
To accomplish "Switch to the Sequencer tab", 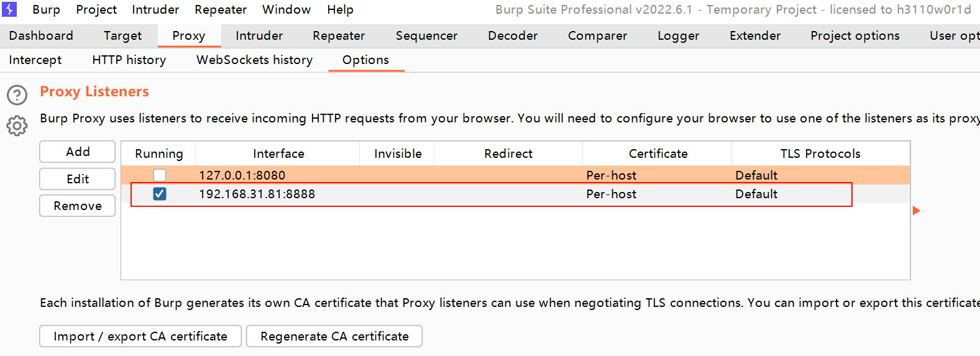I will pos(426,35).
